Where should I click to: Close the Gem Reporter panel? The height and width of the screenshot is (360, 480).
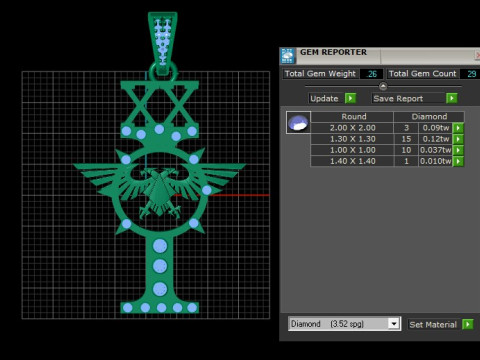(477, 55)
